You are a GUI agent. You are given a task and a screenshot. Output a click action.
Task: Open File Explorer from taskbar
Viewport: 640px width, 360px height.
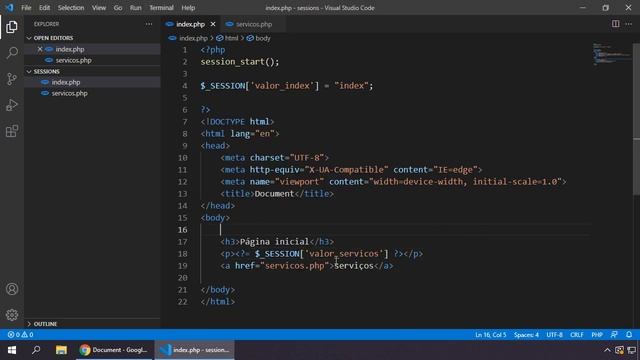(x=61, y=350)
